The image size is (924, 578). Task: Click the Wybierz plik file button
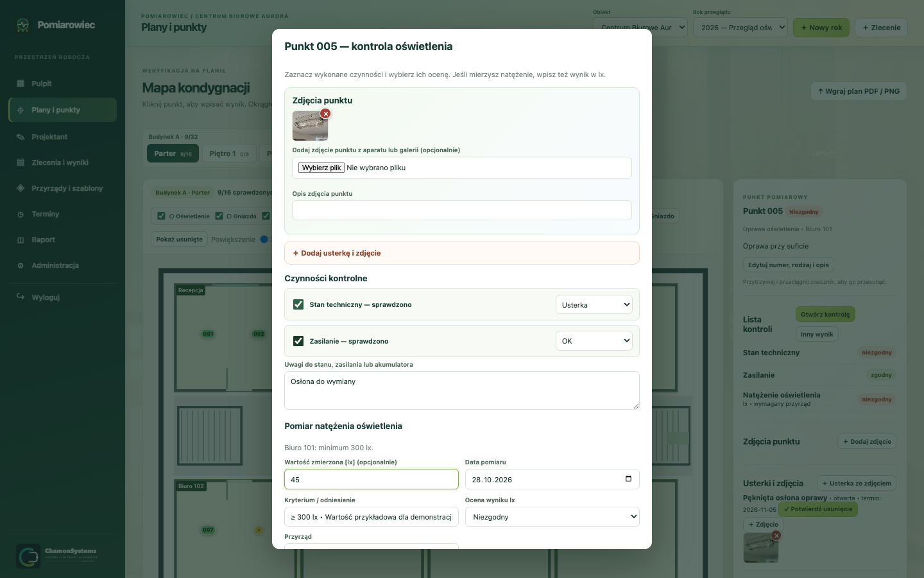[x=321, y=168]
